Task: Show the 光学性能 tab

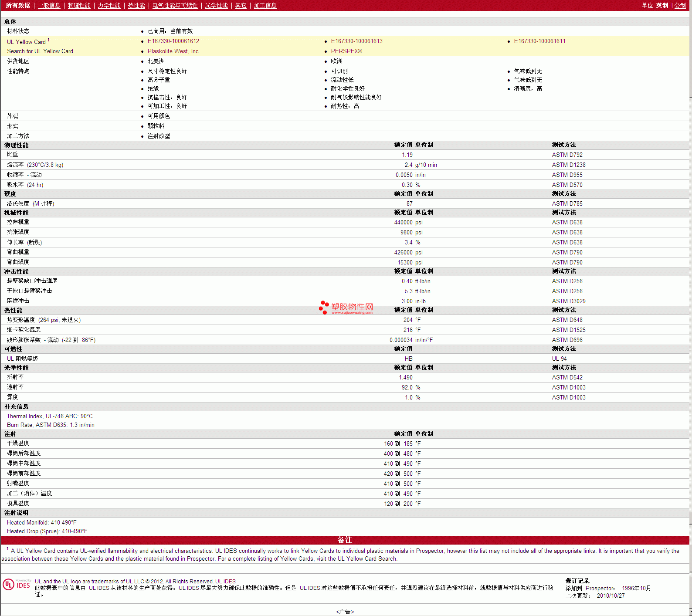Action: [216, 6]
